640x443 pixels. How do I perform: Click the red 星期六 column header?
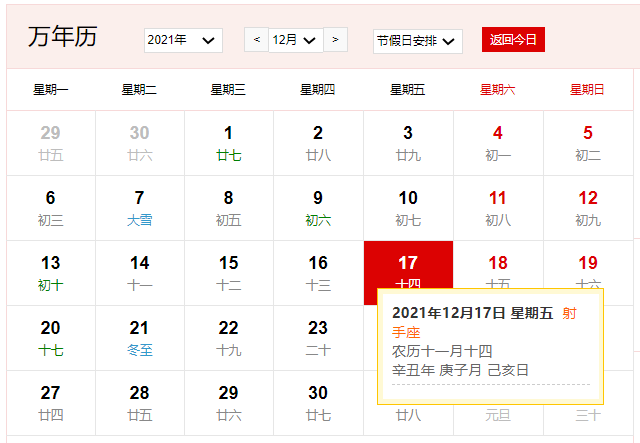(497, 89)
